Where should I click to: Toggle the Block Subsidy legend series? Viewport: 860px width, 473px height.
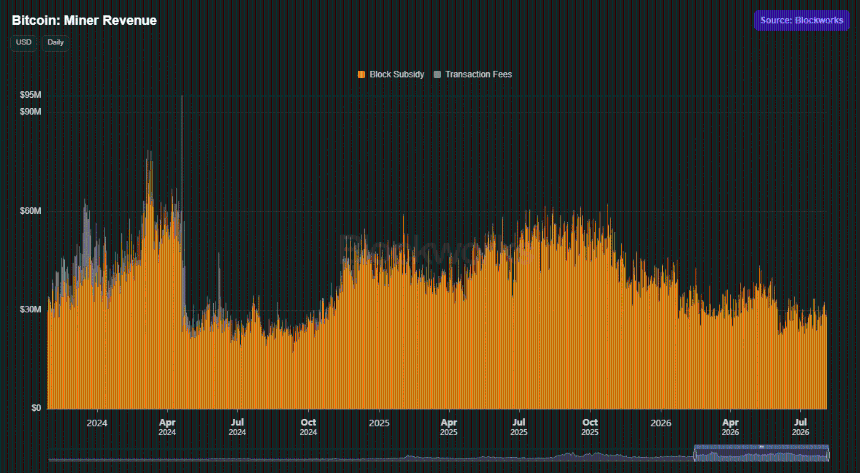(x=391, y=74)
